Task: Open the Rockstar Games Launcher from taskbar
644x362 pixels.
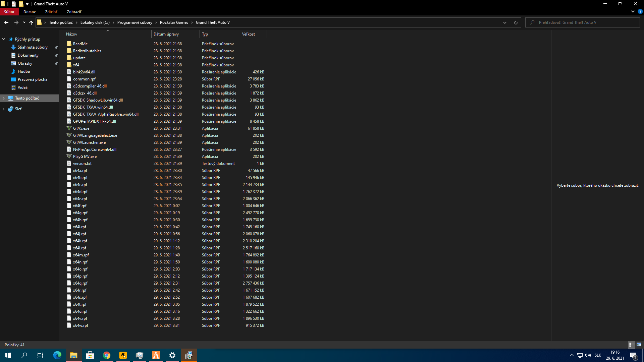Action: (x=123, y=355)
